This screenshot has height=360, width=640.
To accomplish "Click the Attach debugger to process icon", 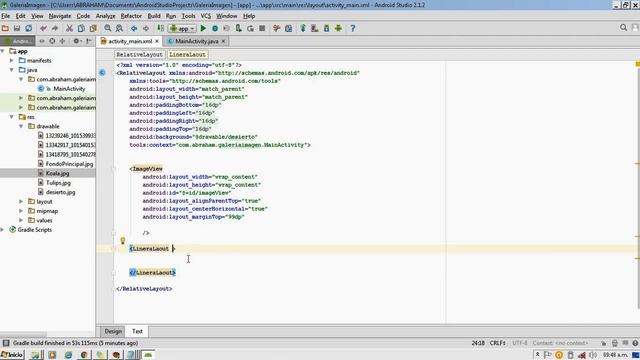I will click(x=238, y=28).
